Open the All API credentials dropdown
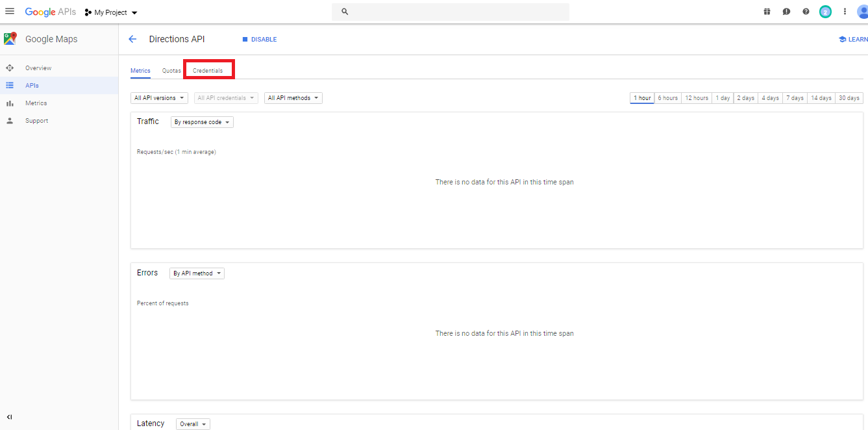This screenshot has height=430, width=868. pos(226,98)
